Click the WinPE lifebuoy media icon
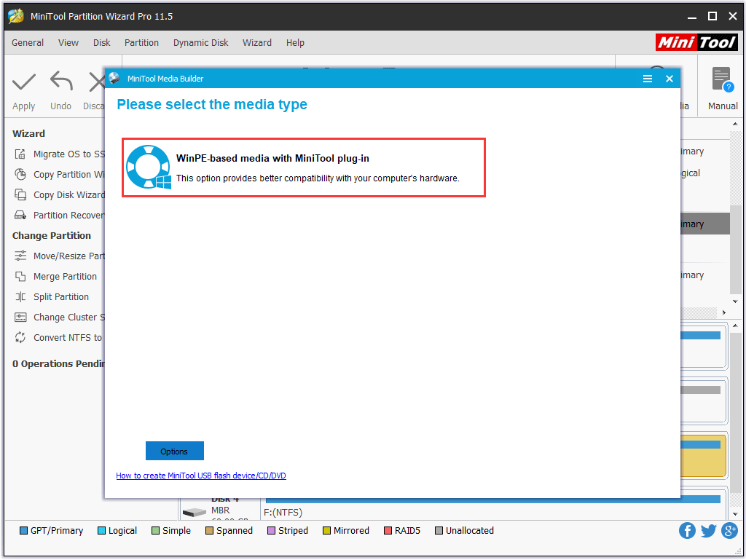Image resolution: width=746 pixels, height=560 pixels. [149, 167]
